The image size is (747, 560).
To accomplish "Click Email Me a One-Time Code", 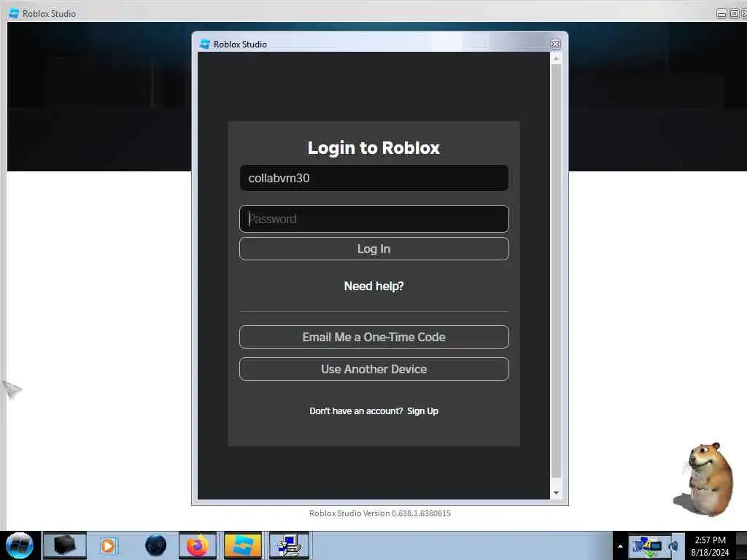I will (x=374, y=337).
